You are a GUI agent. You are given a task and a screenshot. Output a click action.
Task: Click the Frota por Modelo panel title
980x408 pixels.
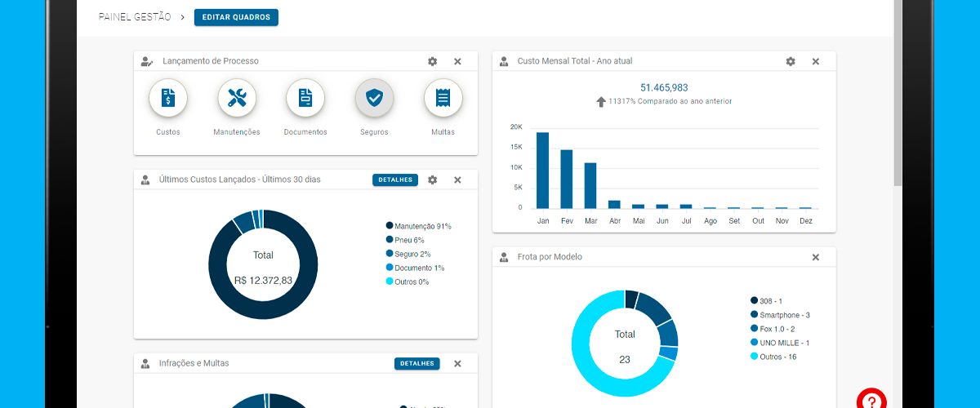[550, 257]
